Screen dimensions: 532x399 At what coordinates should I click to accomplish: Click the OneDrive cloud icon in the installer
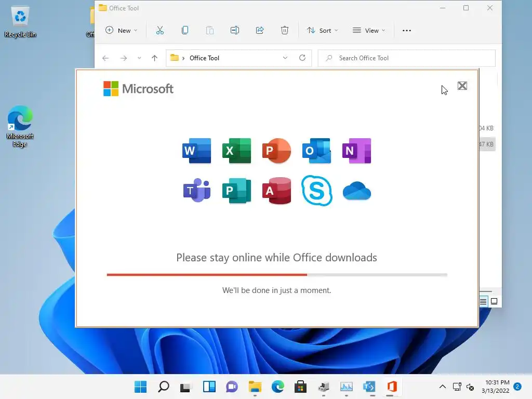click(x=356, y=191)
